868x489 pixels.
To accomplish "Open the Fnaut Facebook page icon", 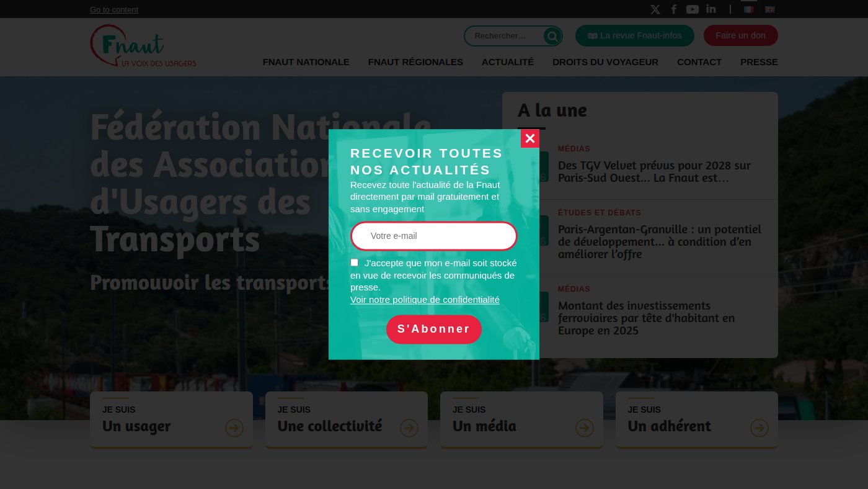I will (x=674, y=9).
